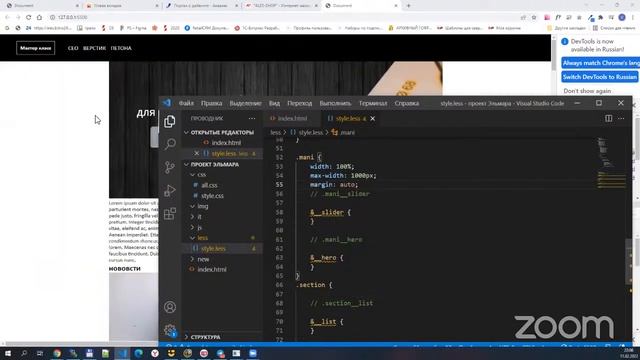Open a new Chrome tab with plus button
Screen dimensions: 640x360
pos(409,6)
